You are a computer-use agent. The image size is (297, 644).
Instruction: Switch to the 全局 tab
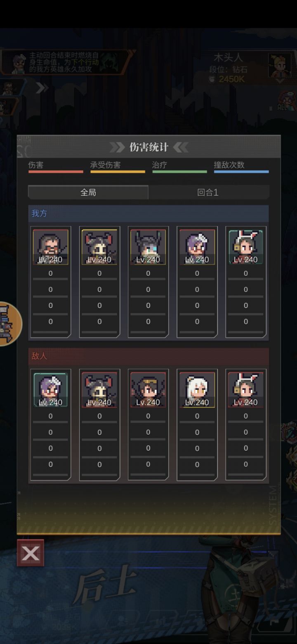pos(88,192)
